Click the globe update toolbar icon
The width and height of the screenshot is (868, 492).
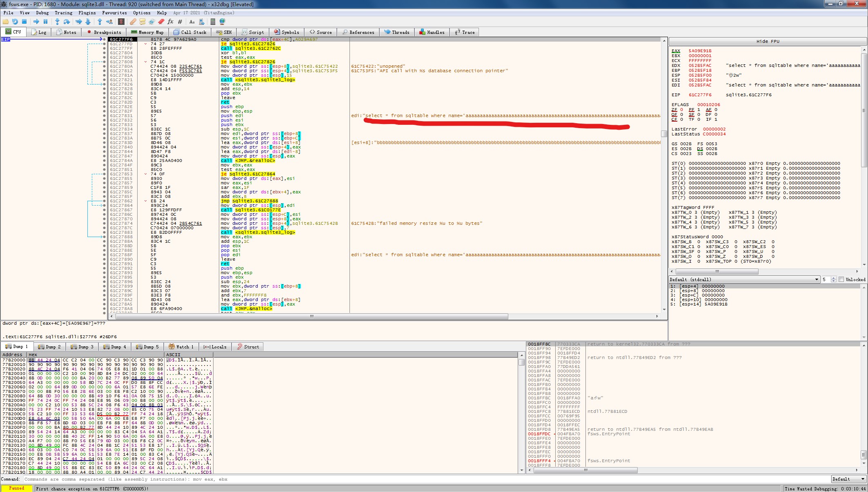click(223, 22)
